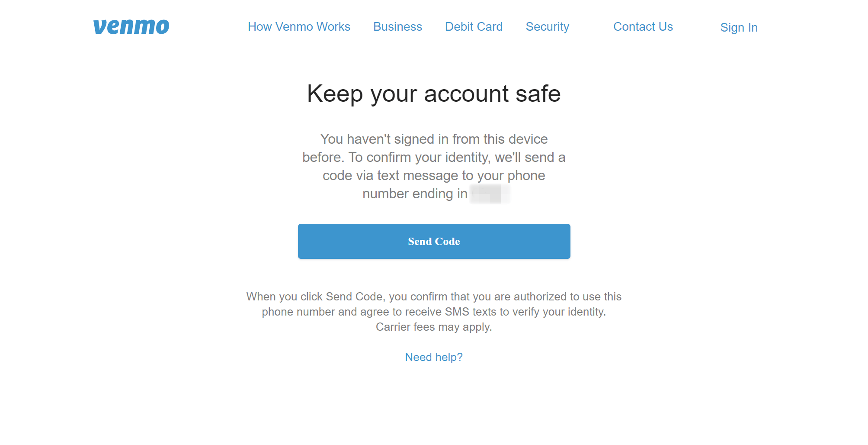Visit Contact Us for support
The height and width of the screenshot is (445, 868).
point(643,27)
